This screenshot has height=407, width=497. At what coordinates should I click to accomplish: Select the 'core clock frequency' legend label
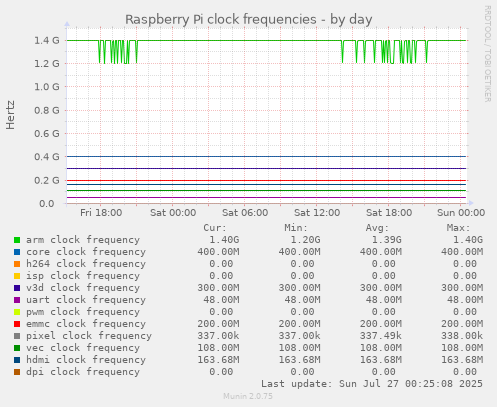pyautogui.click(x=86, y=252)
